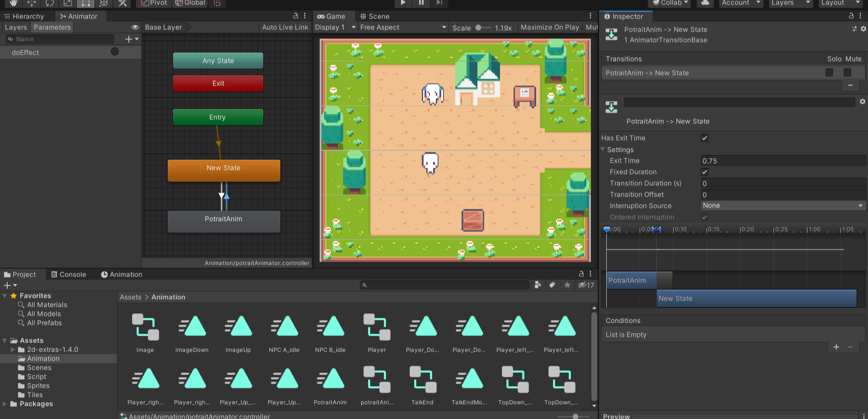The width and height of the screenshot is (868, 419).
Task: Select the Scale tool
Action: pos(67,3)
